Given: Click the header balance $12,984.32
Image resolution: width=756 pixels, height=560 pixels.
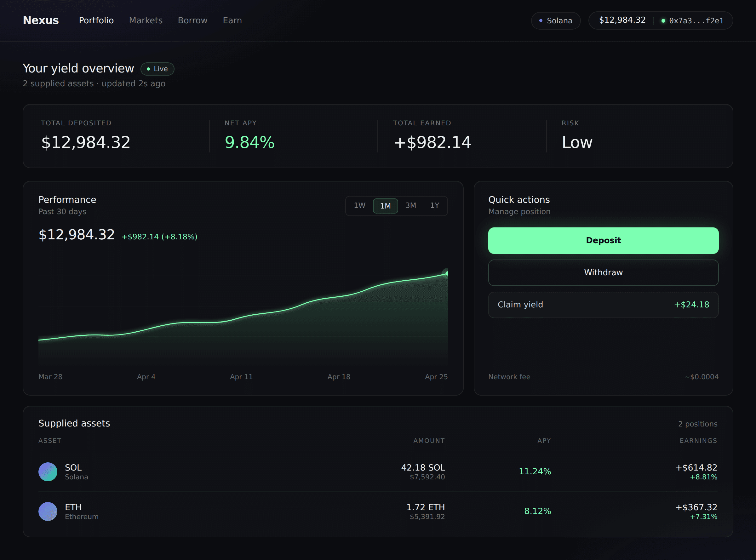Looking at the screenshot, I should pyautogui.click(x=622, y=20).
